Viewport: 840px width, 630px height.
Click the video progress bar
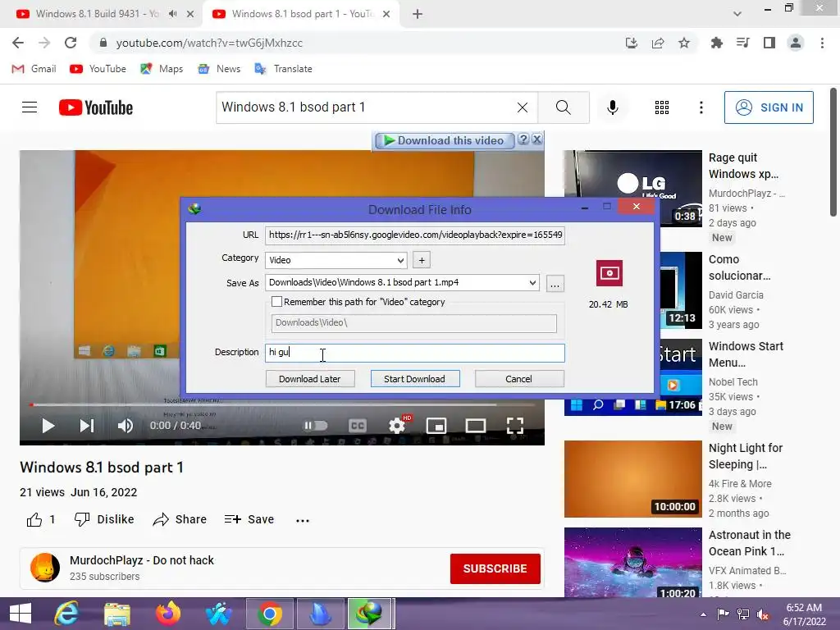(x=282, y=405)
